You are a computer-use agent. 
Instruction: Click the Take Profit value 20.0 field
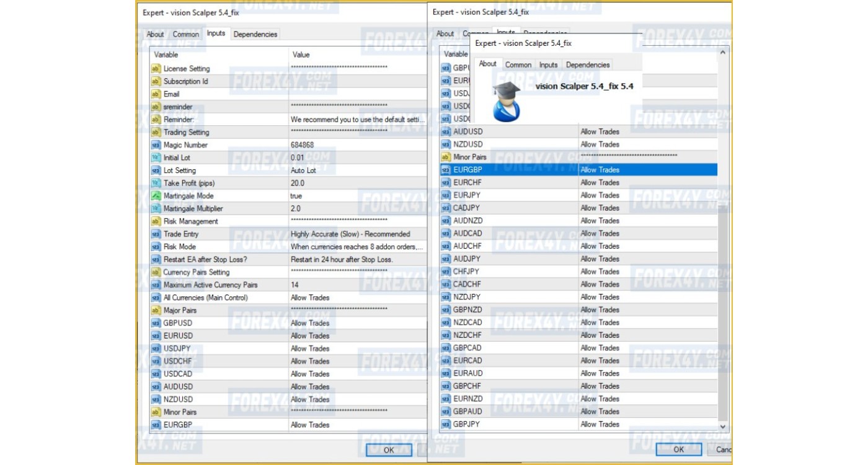[356, 183]
